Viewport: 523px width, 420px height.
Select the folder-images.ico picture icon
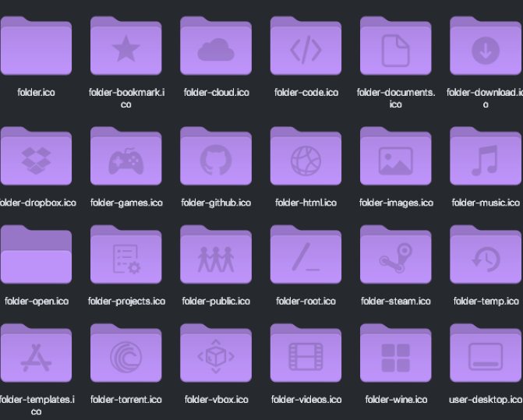pyautogui.click(x=395, y=160)
